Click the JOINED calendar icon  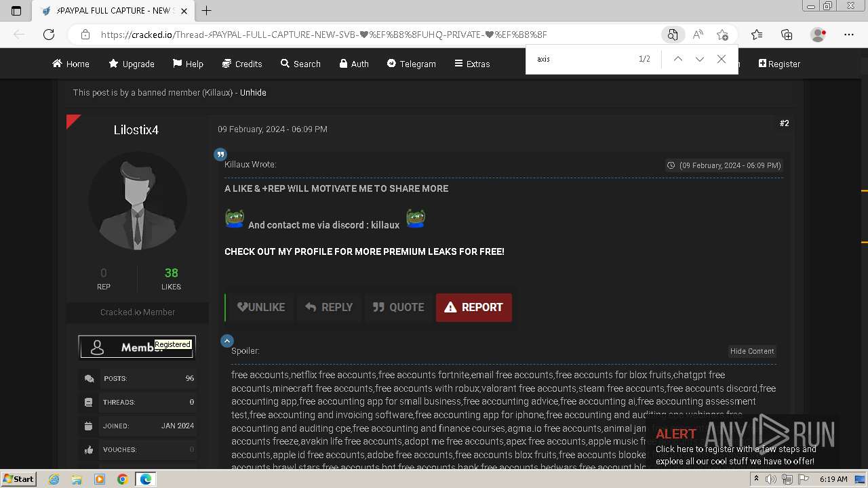point(89,426)
